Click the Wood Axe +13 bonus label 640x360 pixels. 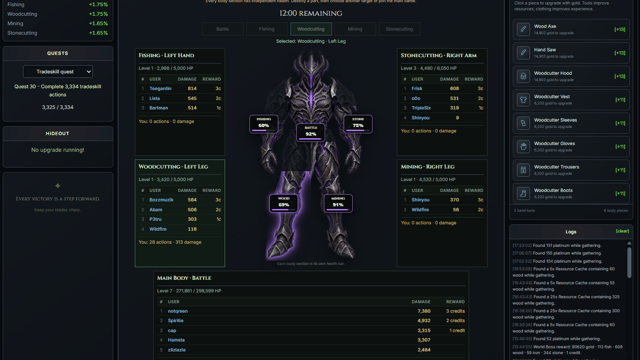tap(619, 29)
